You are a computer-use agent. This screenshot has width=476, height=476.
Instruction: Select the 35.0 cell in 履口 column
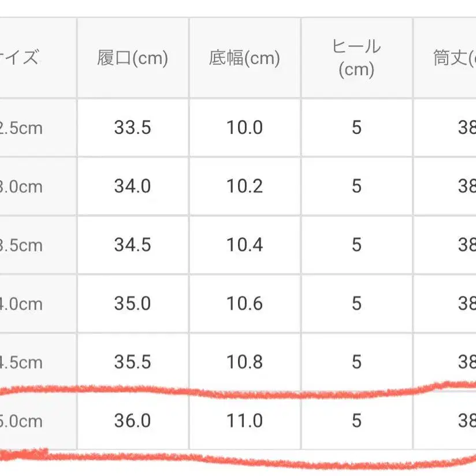click(132, 304)
